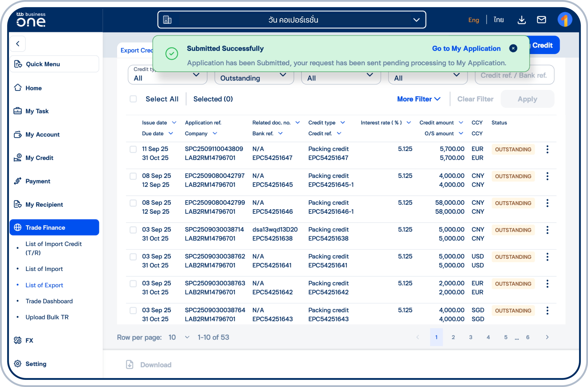Open the mail envelope icon

click(x=541, y=20)
